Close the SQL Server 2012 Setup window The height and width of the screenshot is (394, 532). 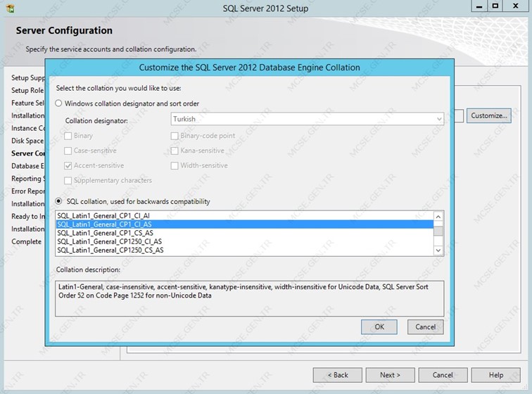[x=516, y=6]
